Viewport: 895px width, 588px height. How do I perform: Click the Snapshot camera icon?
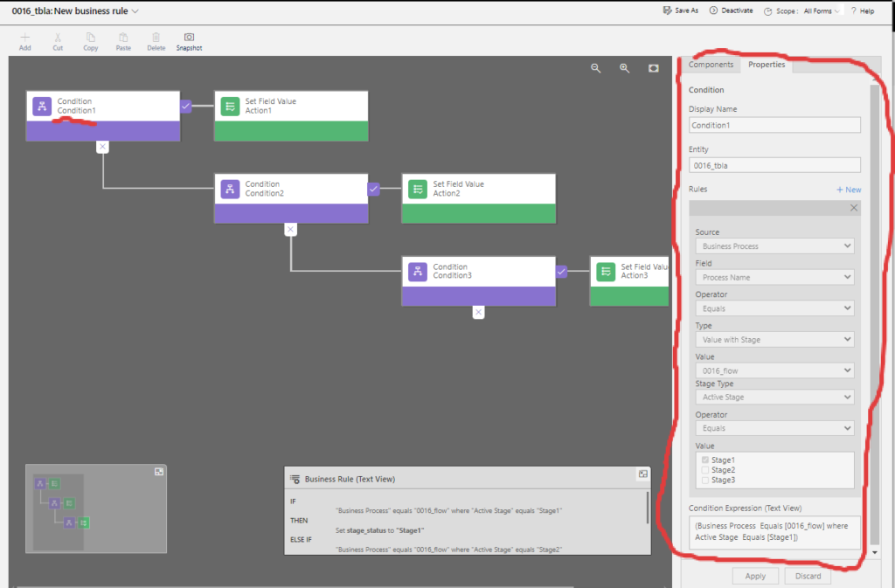click(189, 38)
